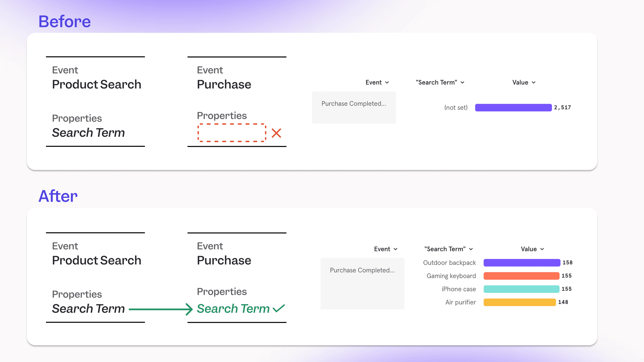Open the Event dropdown in After chart
Viewport: 644px width, 362px height.
[x=386, y=249]
